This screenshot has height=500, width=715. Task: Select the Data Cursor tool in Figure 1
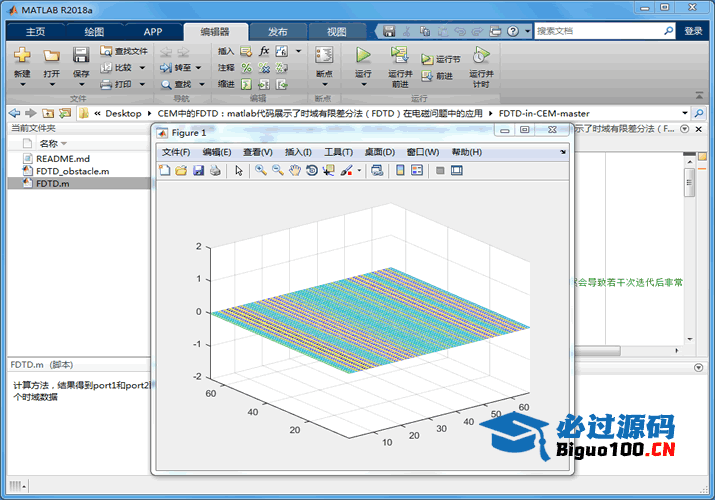(x=329, y=170)
